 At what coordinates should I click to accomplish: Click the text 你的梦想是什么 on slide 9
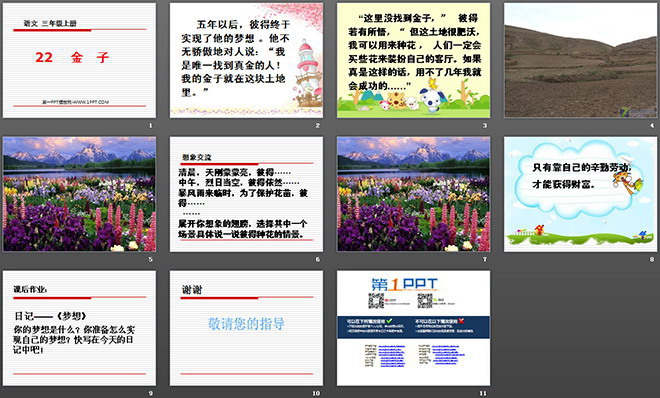click(x=47, y=329)
